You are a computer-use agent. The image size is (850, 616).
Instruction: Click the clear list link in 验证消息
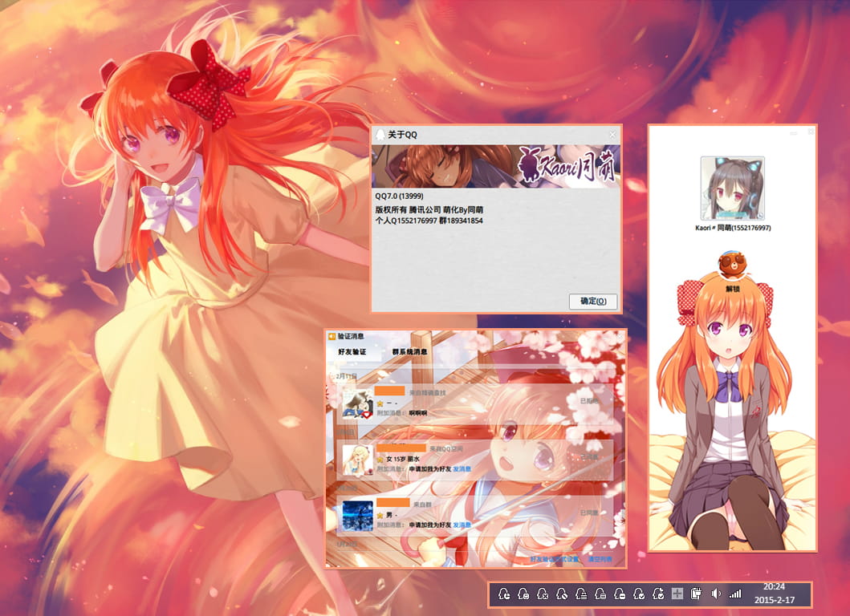tap(600, 559)
